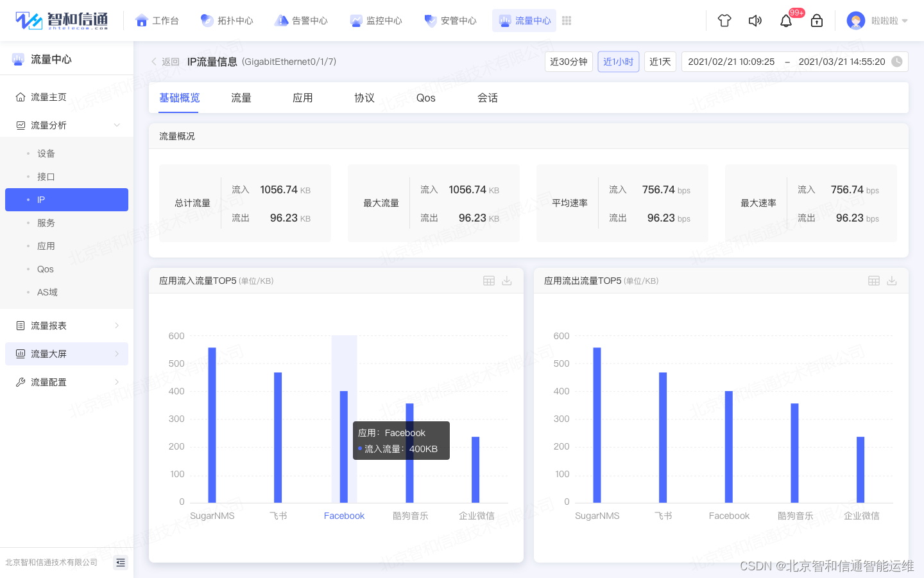Viewport: 924px width, 578px height.
Task: Click the lock screen icon
Action: pos(817,21)
